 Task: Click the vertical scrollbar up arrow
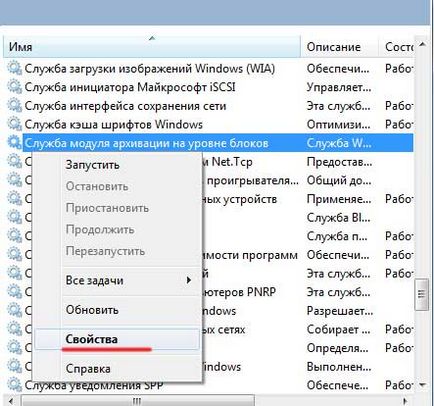click(422, 44)
